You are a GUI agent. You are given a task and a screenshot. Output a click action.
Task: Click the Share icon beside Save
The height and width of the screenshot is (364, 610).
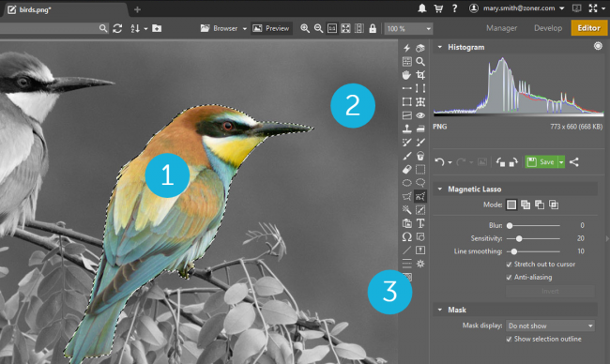[574, 161]
